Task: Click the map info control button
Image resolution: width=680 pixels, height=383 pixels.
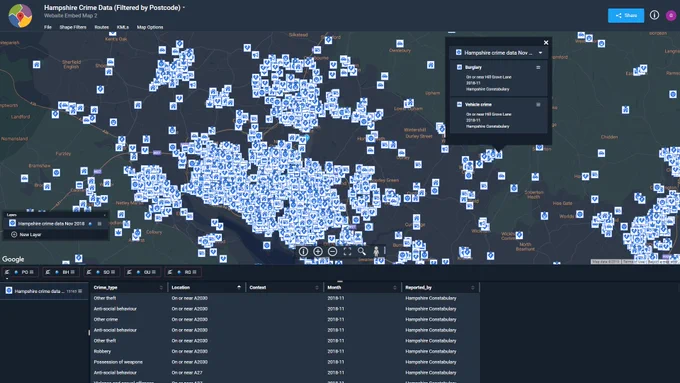Action: point(303,251)
